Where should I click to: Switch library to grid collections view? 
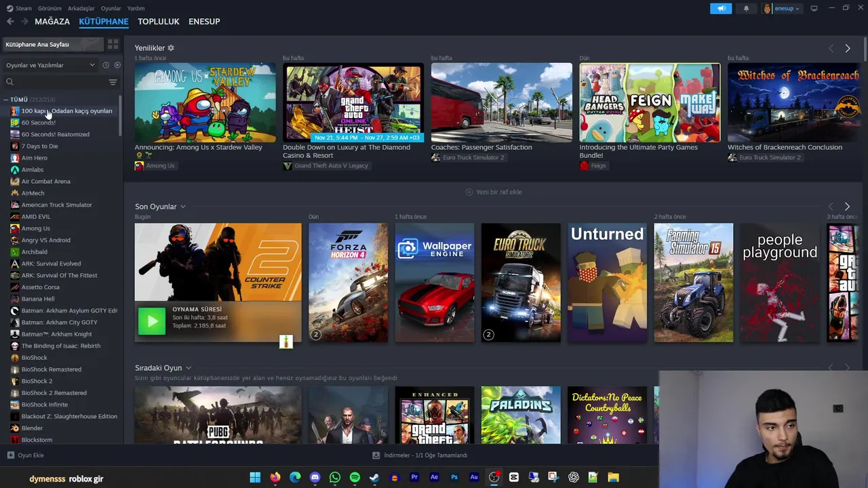[113, 44]
